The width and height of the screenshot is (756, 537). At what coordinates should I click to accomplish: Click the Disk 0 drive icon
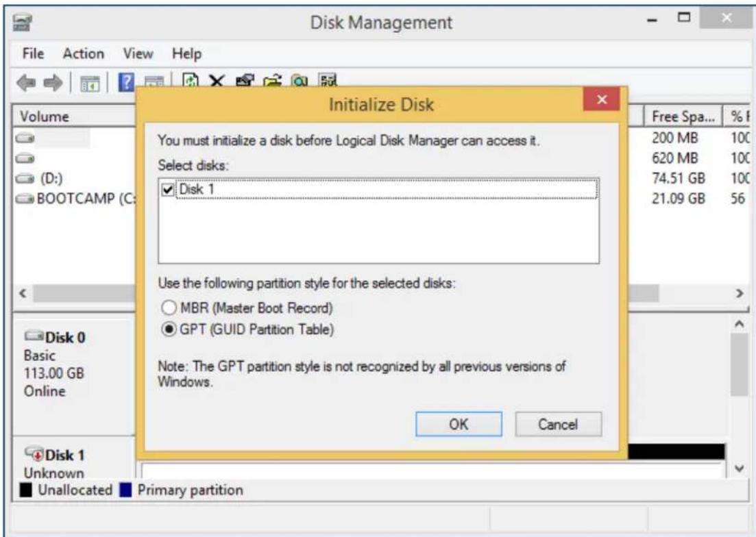[x=34, y=335]
